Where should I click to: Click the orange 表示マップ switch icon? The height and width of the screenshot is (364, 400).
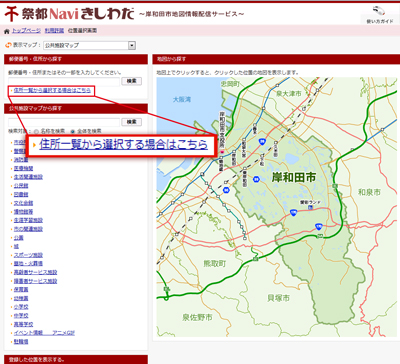[x=8, y=45]
